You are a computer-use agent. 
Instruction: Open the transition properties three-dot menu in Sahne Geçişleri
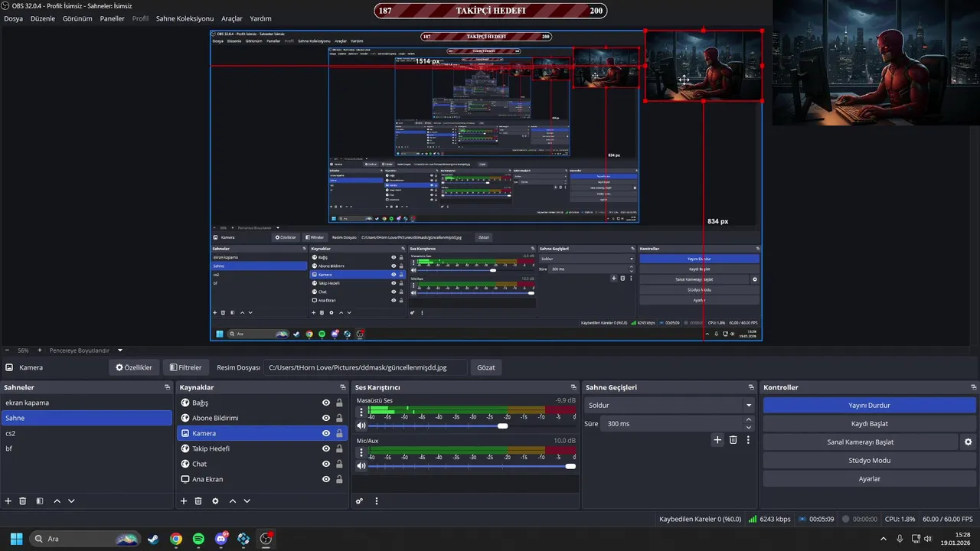(x=748, y=440)
